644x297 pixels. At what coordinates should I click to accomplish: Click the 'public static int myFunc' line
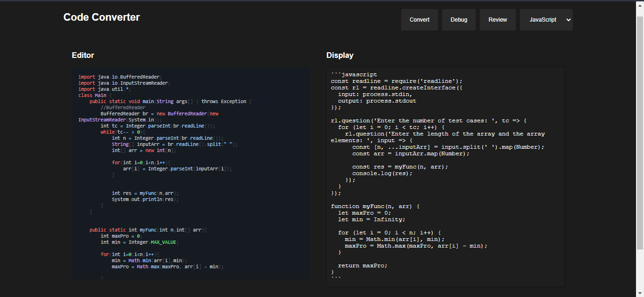pyautogui.click(x=149, y=230)
